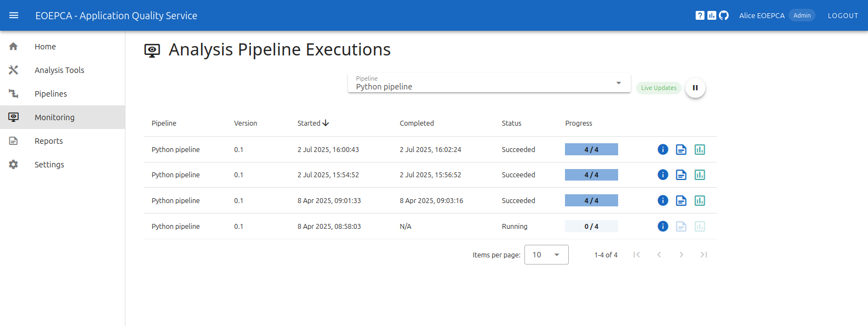Sort by Status column header

[x=511, y=123]
